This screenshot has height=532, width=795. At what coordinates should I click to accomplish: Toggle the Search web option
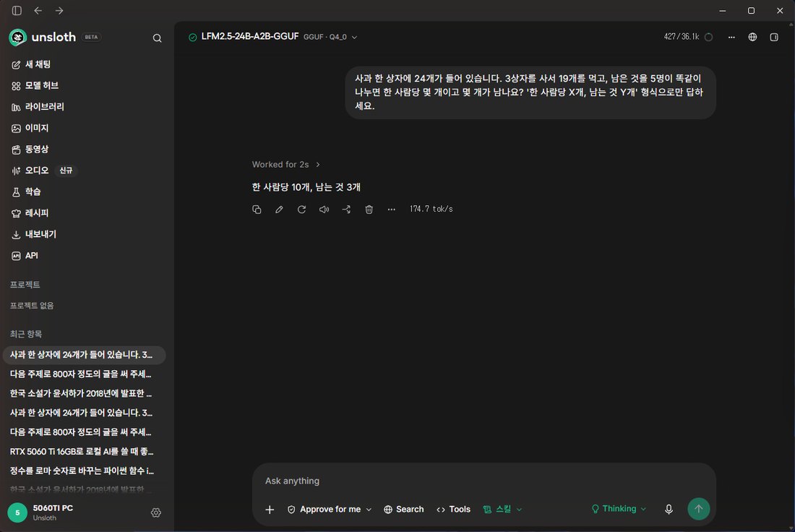(403, 509)
